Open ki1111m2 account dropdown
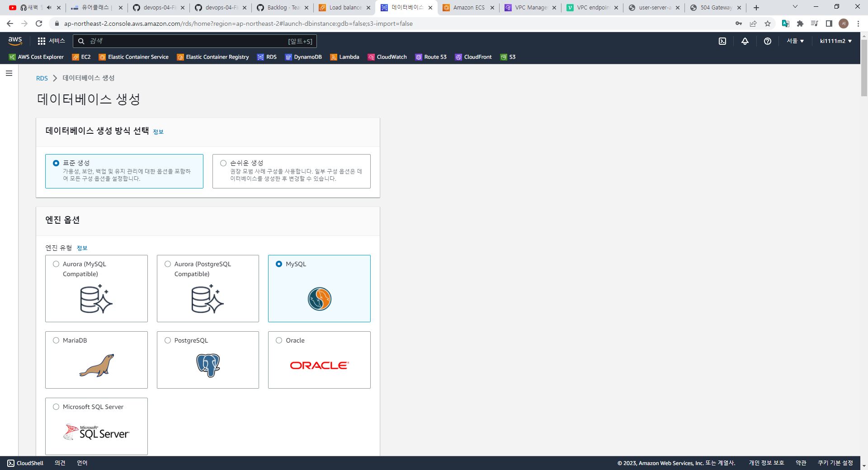The image size is (868, 470). [836, 41]
